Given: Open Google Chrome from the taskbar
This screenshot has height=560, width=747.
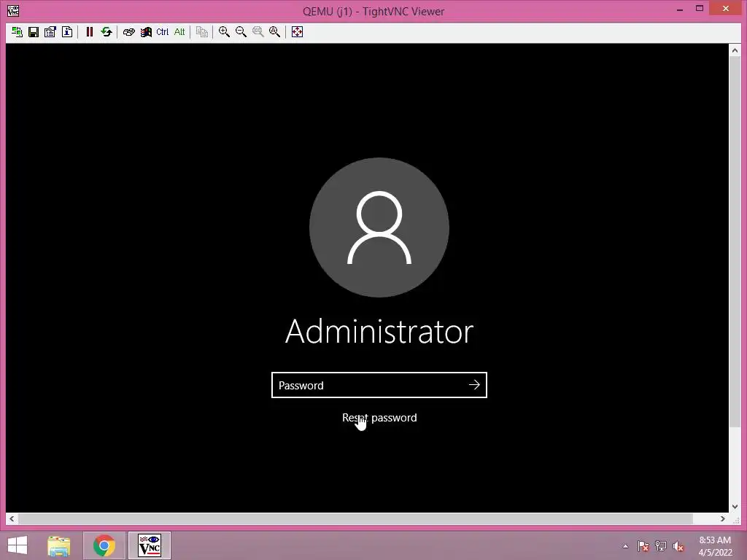Looking at the screenshot, I should pos(104,545).
